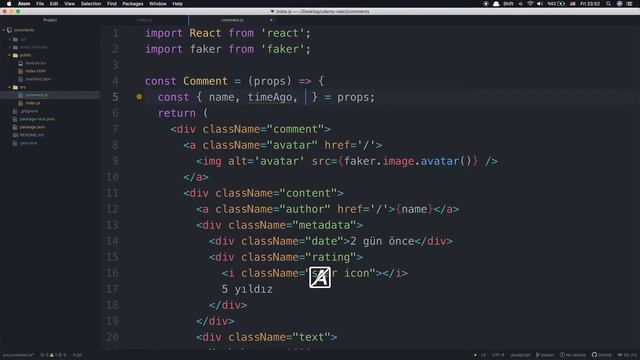This screenshot has width=640, height=360.
Task: Collapse the public folder
Action: click(10, 55)
